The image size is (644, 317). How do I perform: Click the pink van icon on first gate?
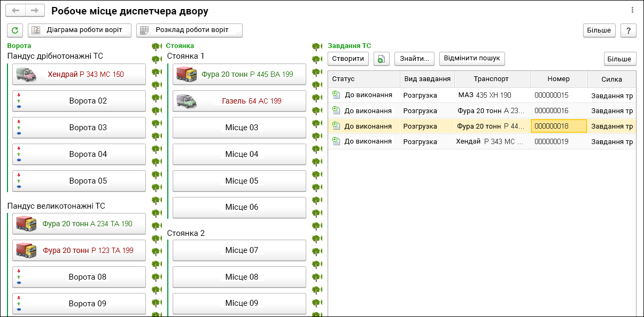26,74
